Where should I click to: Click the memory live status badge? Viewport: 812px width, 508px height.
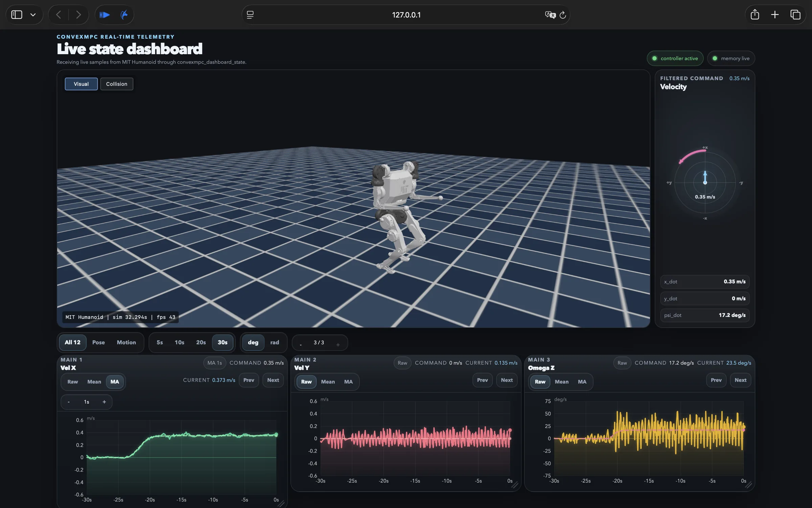[x=731, y=58]
